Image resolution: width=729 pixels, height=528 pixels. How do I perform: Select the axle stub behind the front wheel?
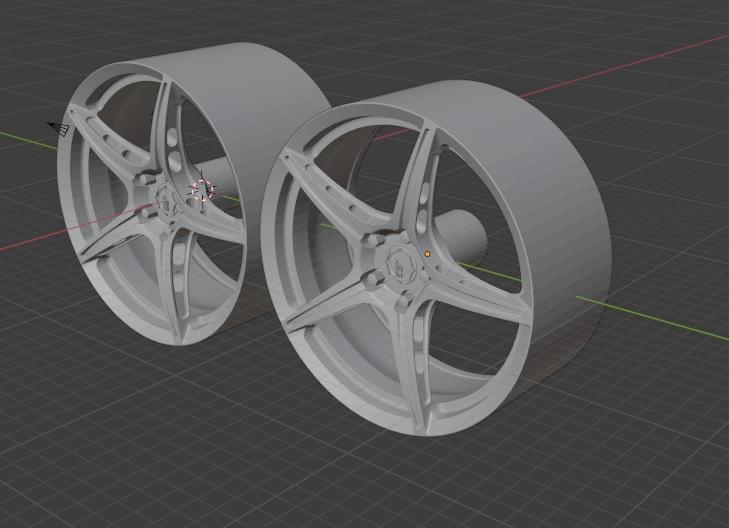(x=463, y=237)
